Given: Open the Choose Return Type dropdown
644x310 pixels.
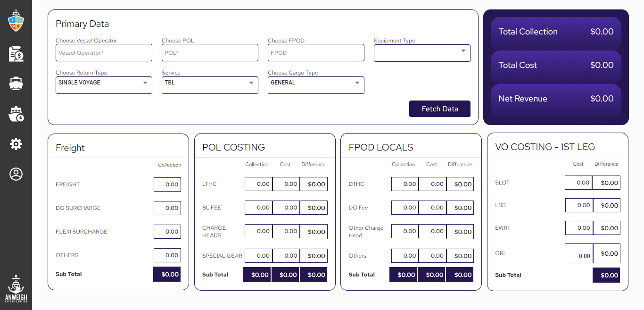Looking at the screenshot, I should (104, 85).
